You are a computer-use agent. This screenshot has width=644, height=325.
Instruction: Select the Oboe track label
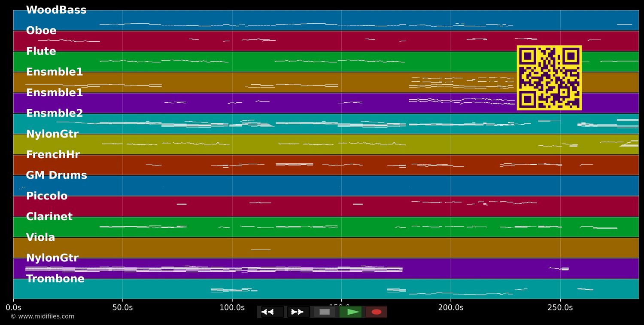point(41,31)
